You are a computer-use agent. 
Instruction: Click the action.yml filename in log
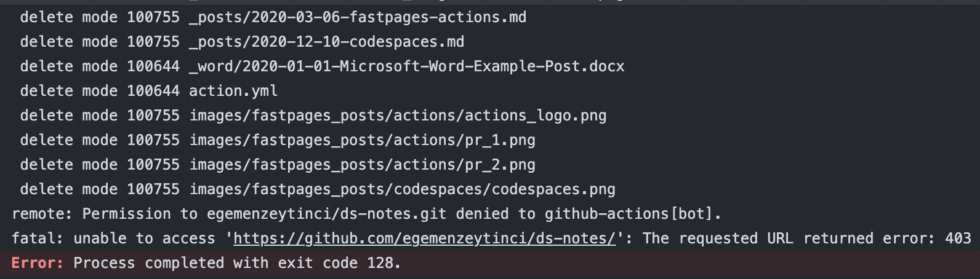point(233,91)
